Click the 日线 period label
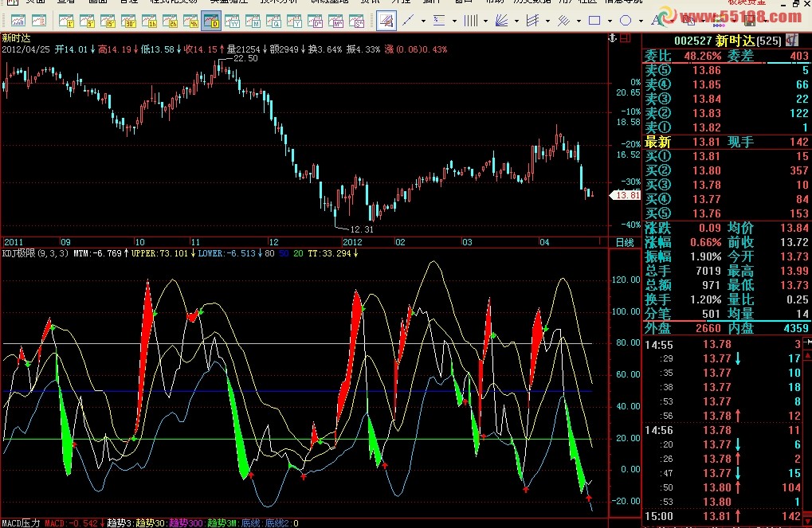Image resolution: width=812 pixels, height=528 pixels. pyautogui.click(x=624, y=242)
